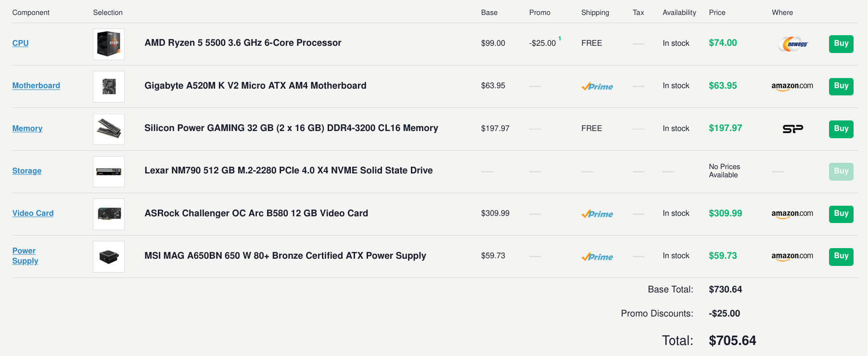Click the Prime shipping icon for Motherboard

(x=597, y=87)
